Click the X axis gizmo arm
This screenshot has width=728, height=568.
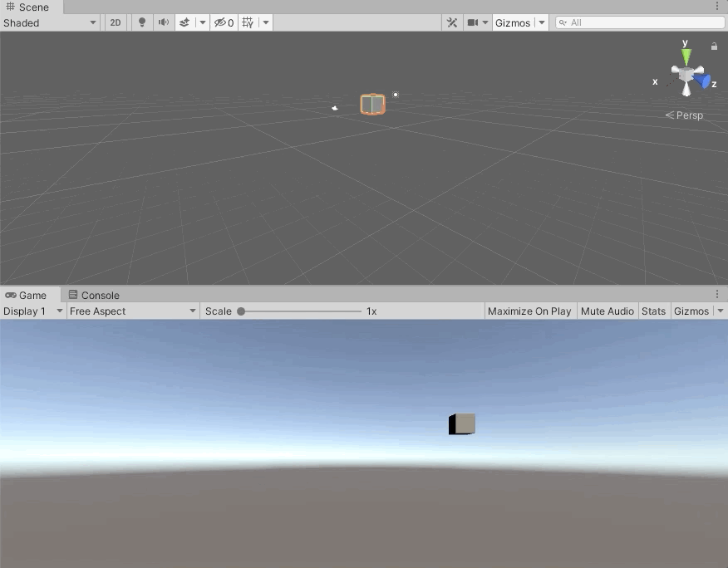click(671, 84)
